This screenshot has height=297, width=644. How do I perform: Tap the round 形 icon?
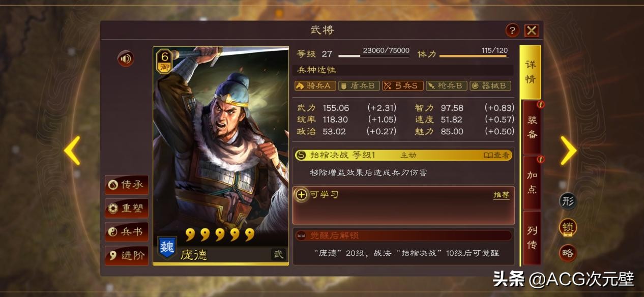[568, 201]
